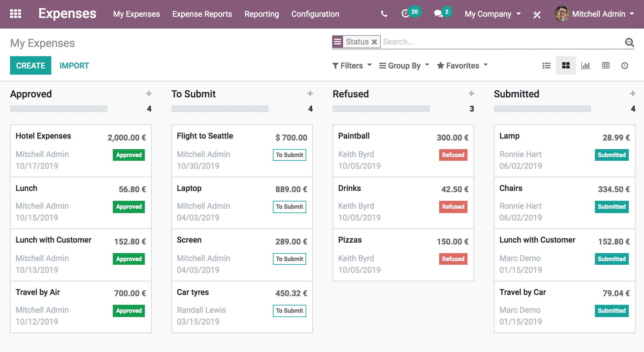Remove the Status group filter

point(374,42)
